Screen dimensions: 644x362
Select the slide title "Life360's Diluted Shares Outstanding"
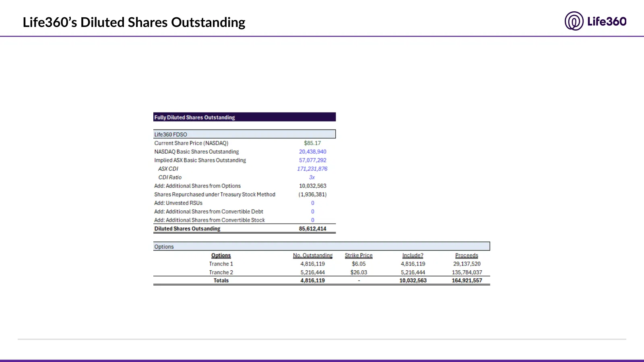[134, 22]
